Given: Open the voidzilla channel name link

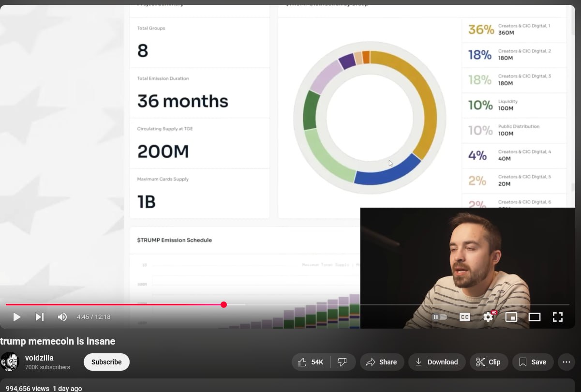Looking at the screenshot, I should 39,358.
